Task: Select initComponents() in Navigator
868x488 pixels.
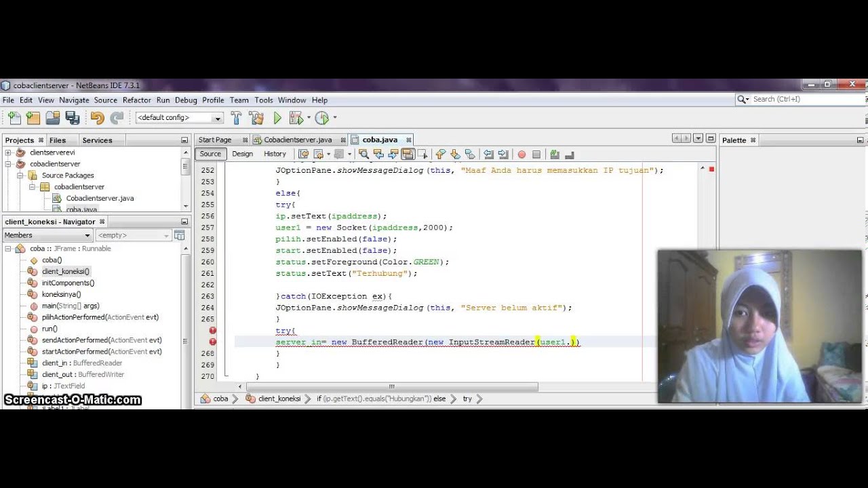Action: coord(68,283)
